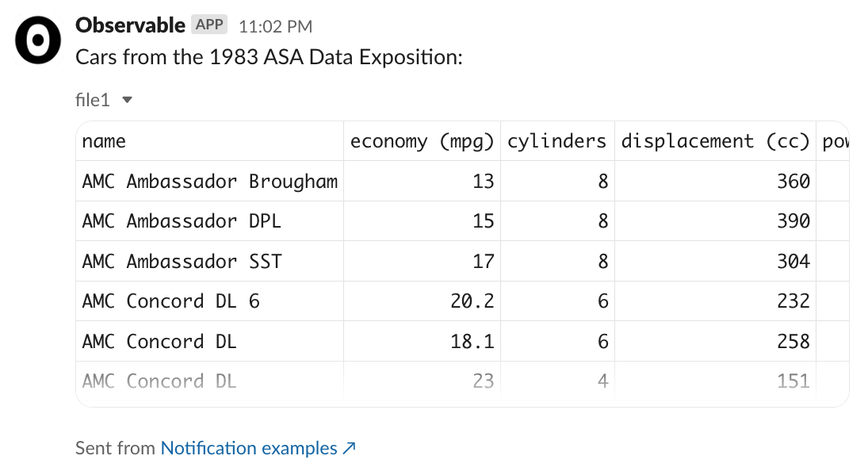This screenshot has height=475, width=868.
Task: Select the AMC Ambassador SST cell
Action: (182, 262)
